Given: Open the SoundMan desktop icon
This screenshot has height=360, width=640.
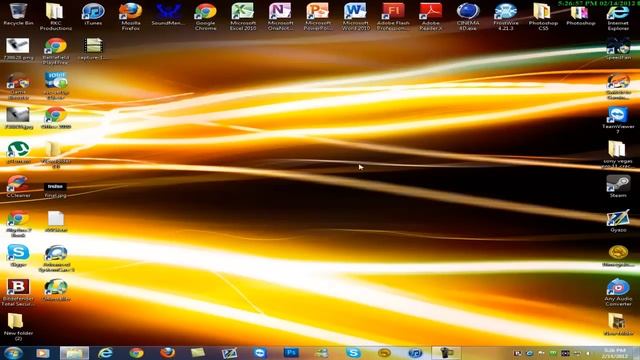Looking at the screenshot, I should tap(168, 14).
